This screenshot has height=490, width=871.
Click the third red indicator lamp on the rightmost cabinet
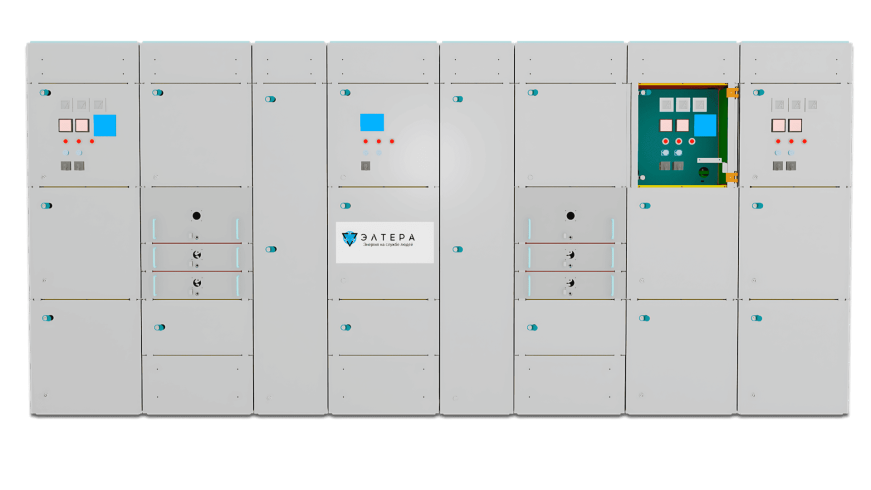(804, 141)
